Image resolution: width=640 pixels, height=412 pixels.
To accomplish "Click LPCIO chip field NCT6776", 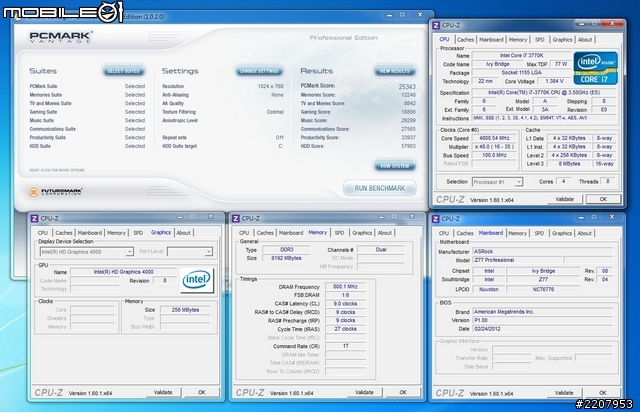I will pyautogui.click(x=543, y=290).
